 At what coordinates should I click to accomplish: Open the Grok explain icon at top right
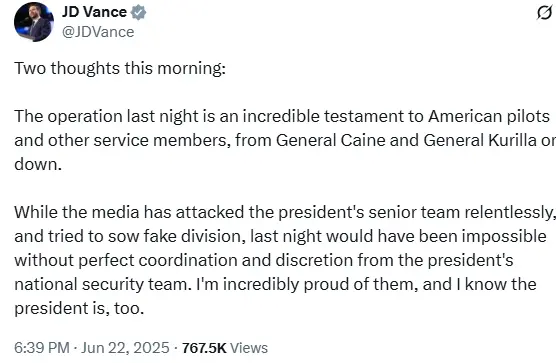pos(544,13)
